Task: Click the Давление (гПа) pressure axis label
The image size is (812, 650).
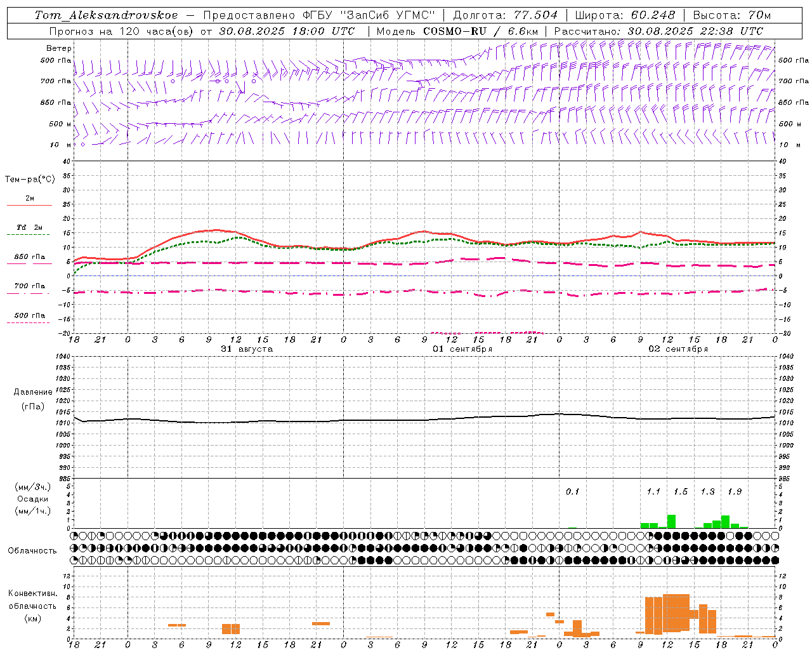Action: click(33, 399)
